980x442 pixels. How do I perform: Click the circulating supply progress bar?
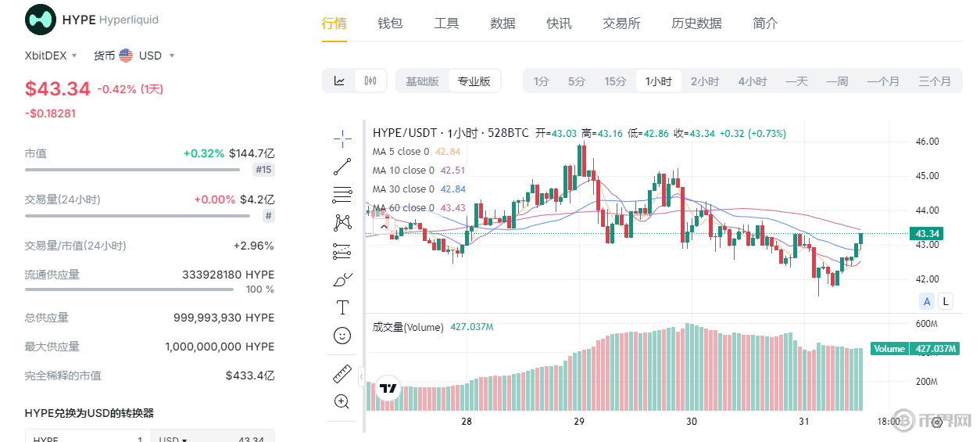tap(129, 289)
